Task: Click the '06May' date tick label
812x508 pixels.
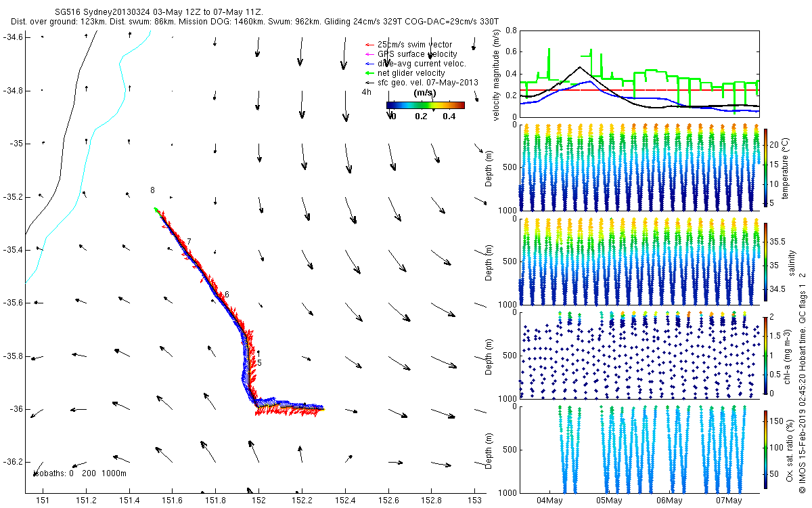Action: point(669,501)
